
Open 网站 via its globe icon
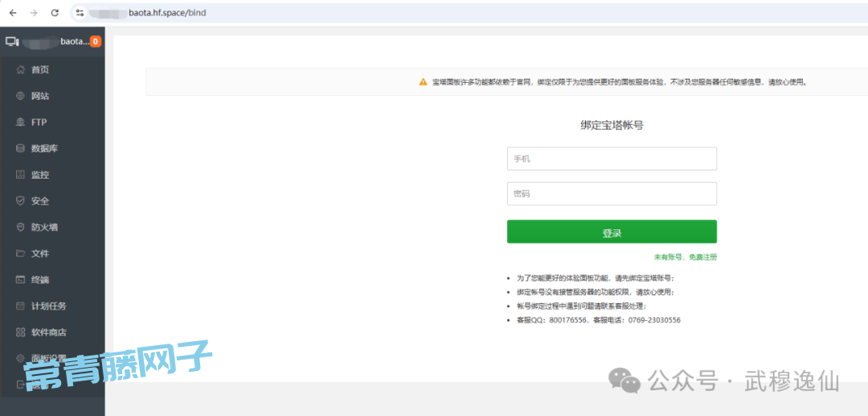pos(21,97)
